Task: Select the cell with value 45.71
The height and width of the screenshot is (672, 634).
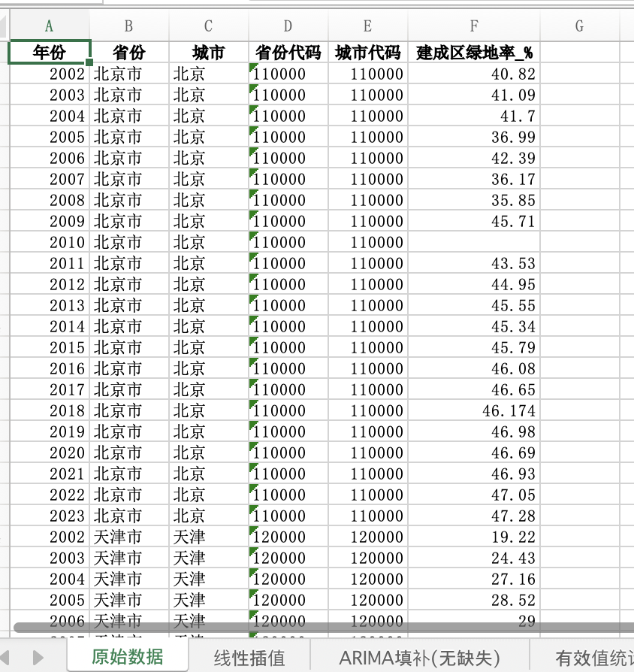Action: point(474,221)
